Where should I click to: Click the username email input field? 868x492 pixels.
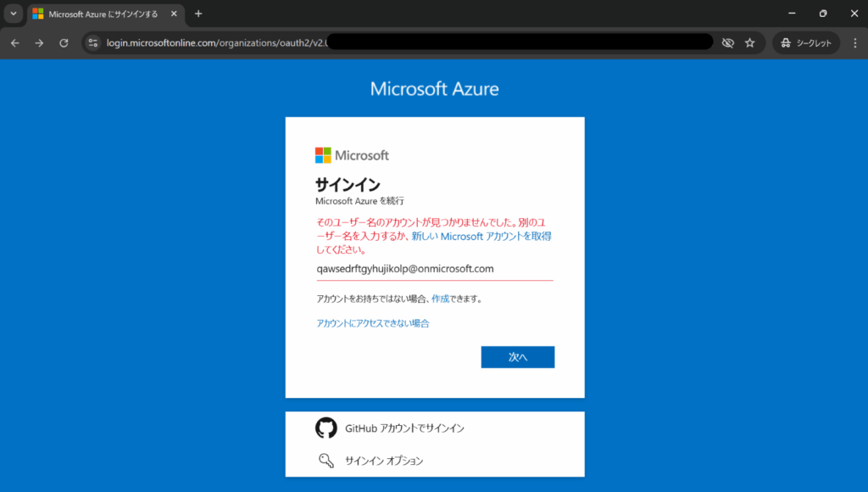pyautogui.click(x=435, y=269)
